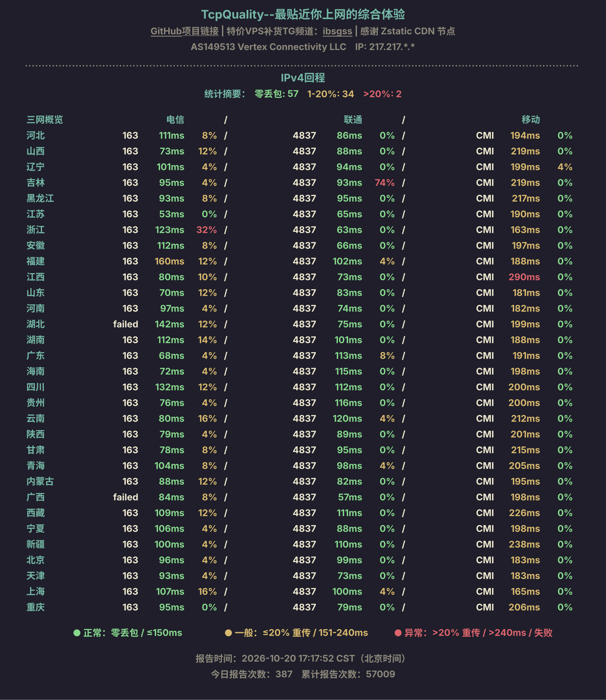Click 14% loss in 湖南 row

pyautogui.click(x=207, y=340)
